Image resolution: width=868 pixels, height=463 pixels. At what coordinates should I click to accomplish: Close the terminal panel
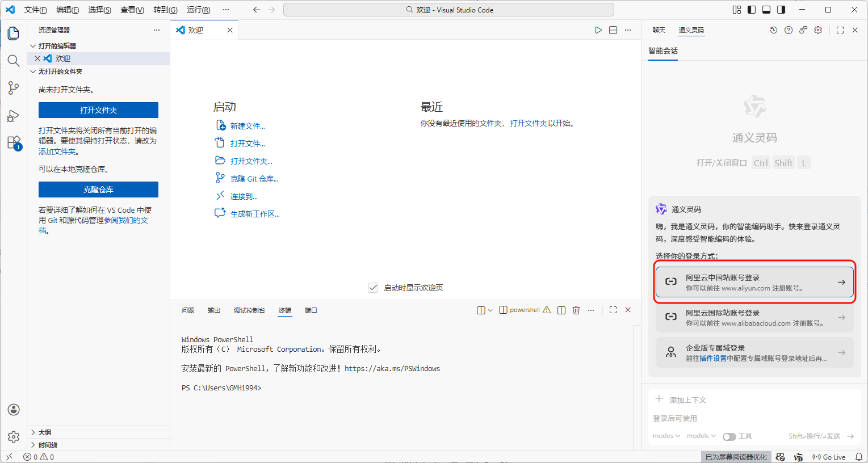click(x=628, y=310)
